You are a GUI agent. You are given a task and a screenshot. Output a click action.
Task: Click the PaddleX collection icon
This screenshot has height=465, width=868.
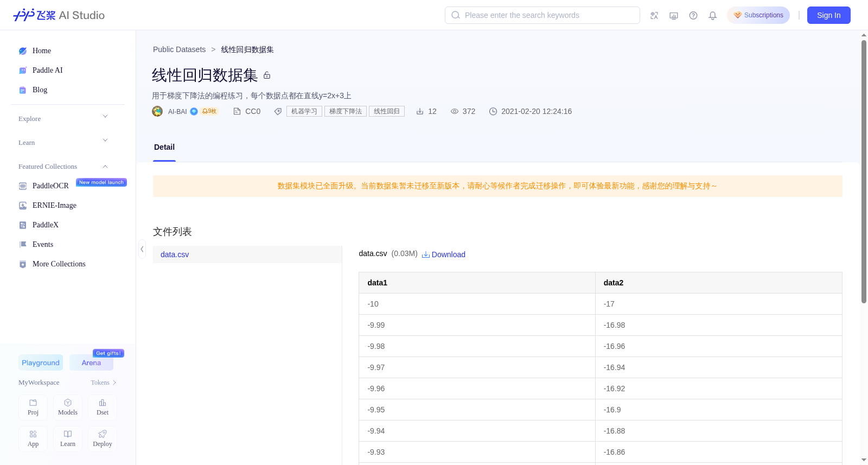23,225
